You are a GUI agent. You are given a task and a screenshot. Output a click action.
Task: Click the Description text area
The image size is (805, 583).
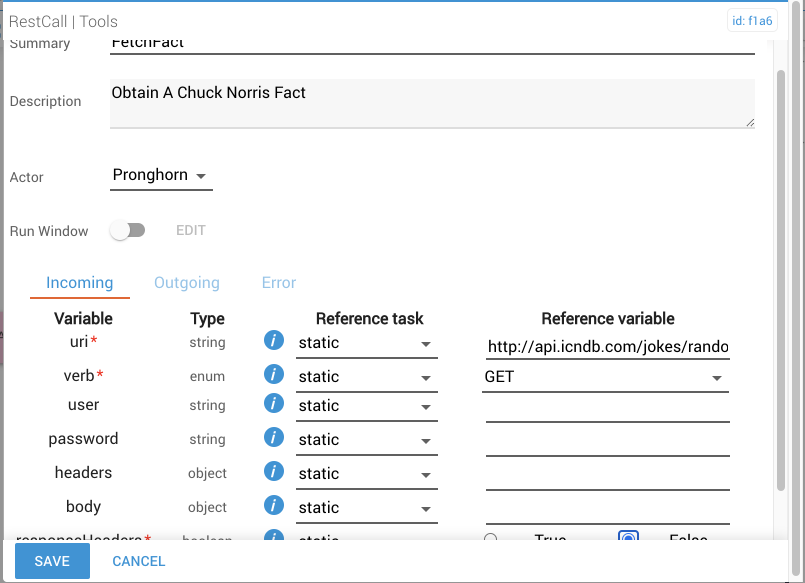click(x=432, y=103)
